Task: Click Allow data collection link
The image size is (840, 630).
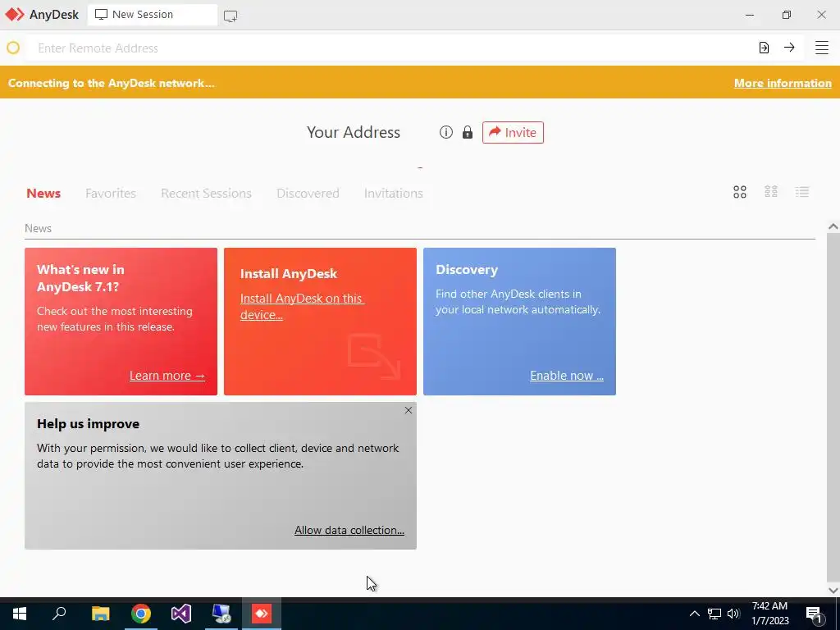Action: (x=349, y=530)
